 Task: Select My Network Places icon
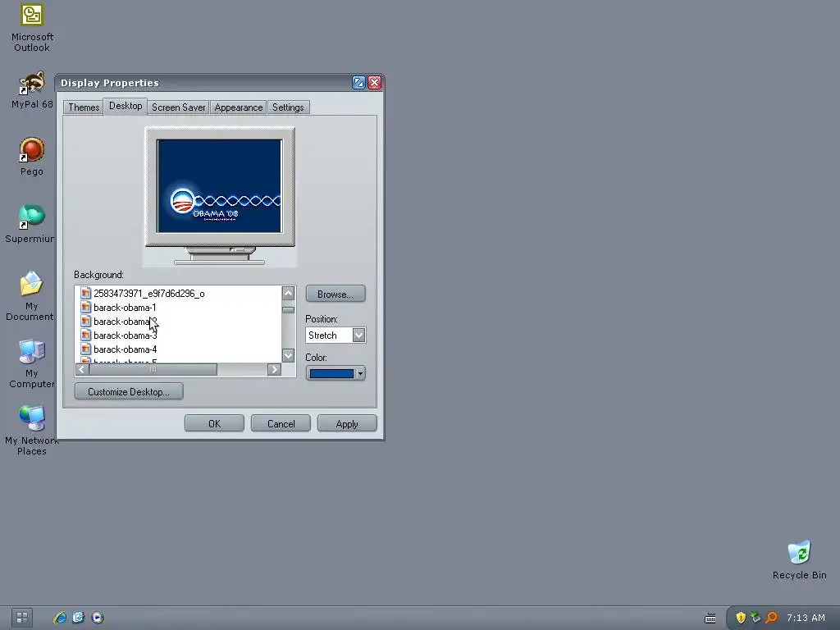tap(32, 430)
